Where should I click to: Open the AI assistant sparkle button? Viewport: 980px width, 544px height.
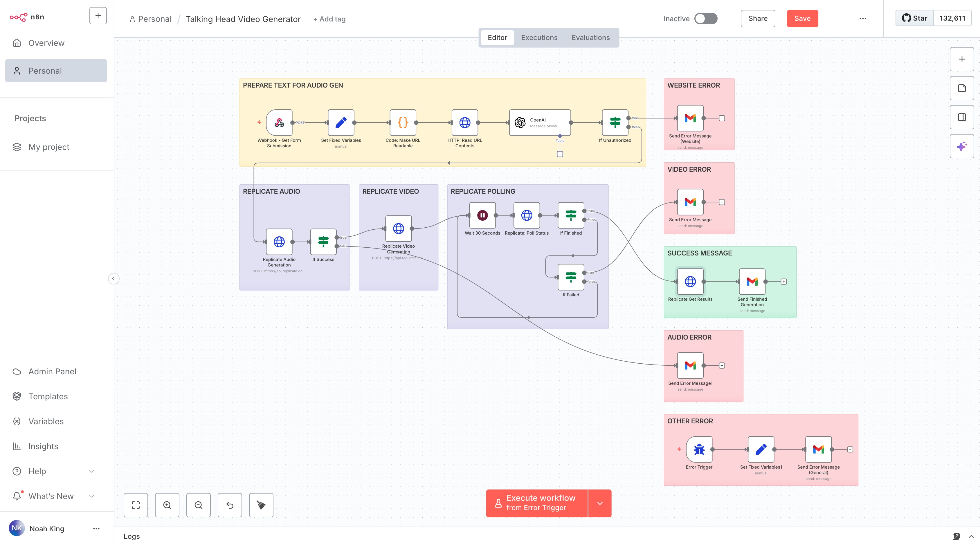[x=961, y=146]
